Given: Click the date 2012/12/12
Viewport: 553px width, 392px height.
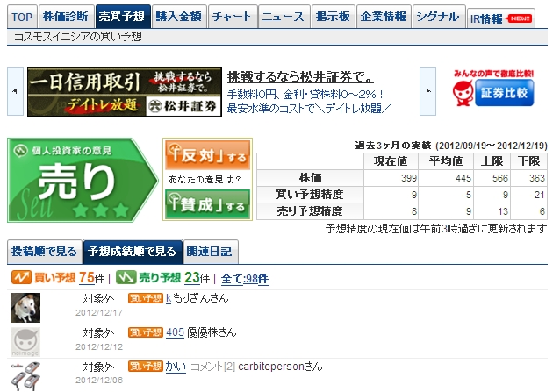Looking at the screenshot, I should pyautogui.click(x=99, y=347).
